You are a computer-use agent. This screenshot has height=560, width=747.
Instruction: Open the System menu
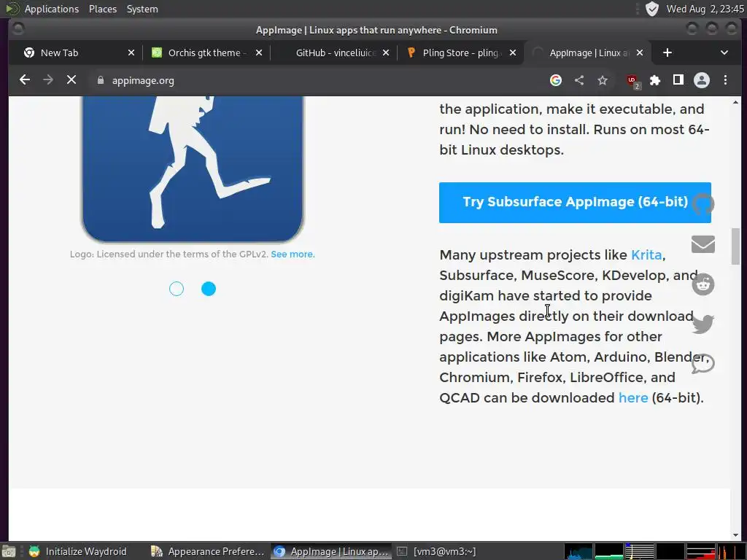[x=142, y=9]
